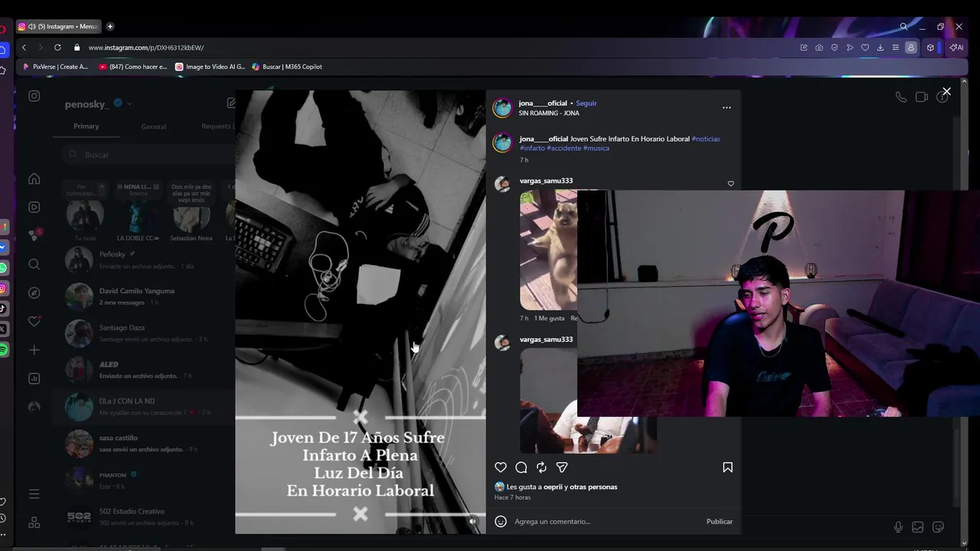
Task: Open the dashboard chart icon in the sidebar
Action: (x=34, y=379)
